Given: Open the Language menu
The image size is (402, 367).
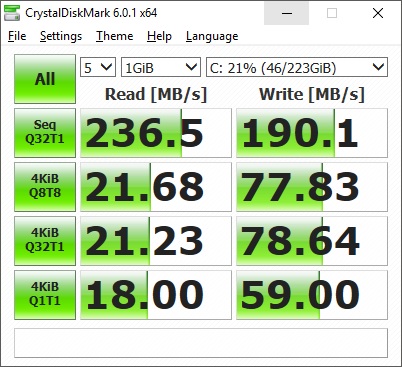Looking at the screenshot, I should [x=212, y=36].
